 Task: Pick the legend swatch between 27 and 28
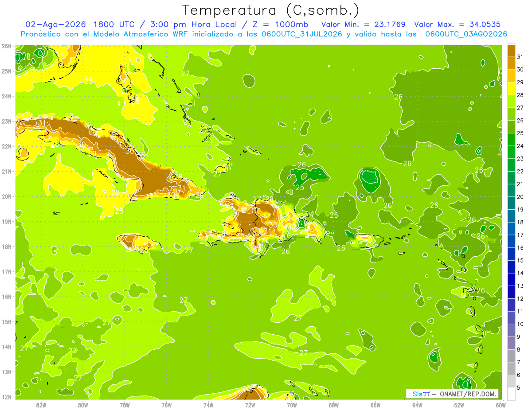pyautogui.click(x=511, y=101)
